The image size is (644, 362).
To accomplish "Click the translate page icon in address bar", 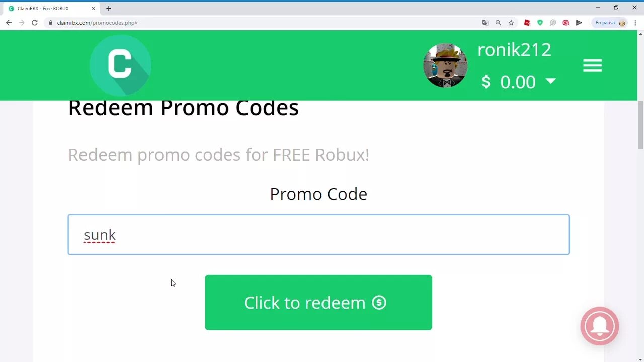I will (x=485, y=23).
